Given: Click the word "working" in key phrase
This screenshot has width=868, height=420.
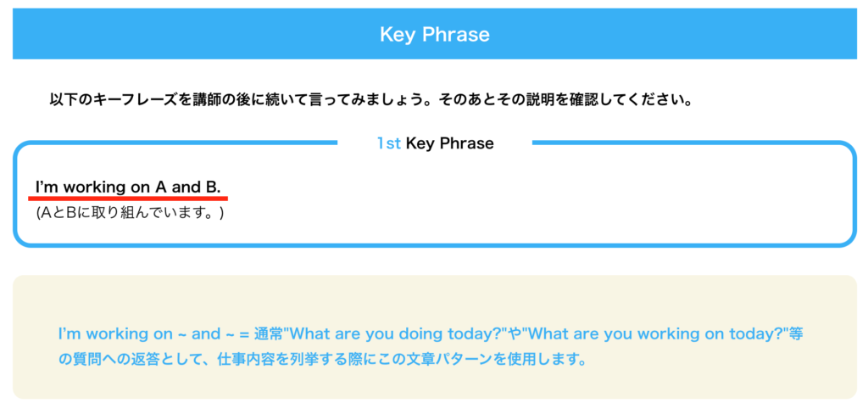Looking at the screenshot, I should coord(95,188).
